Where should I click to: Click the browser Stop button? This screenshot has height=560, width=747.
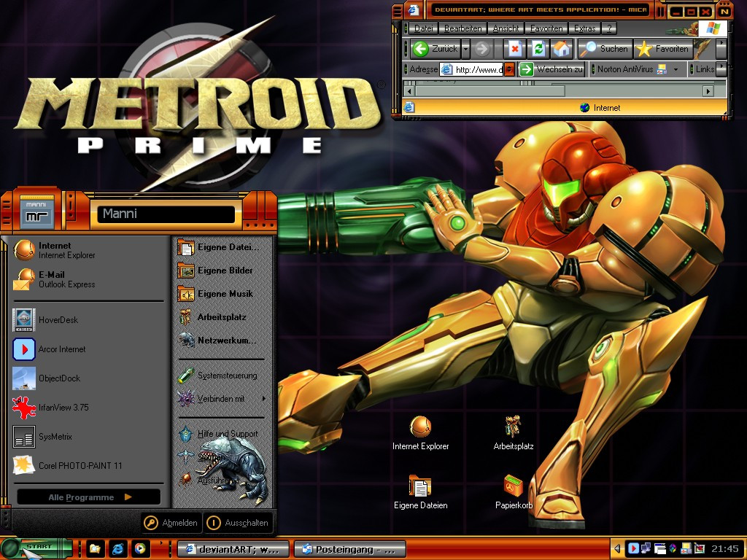point(515,49)
